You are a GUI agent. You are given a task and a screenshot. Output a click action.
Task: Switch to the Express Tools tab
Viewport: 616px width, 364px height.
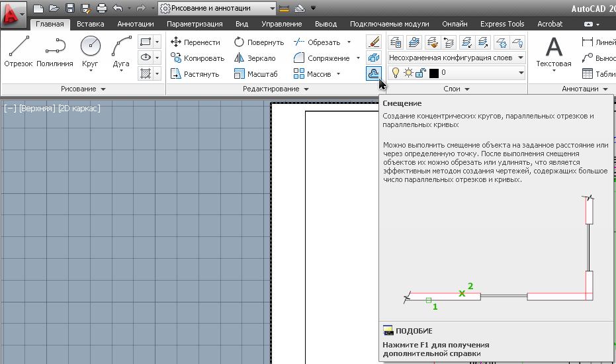[502, 24]
